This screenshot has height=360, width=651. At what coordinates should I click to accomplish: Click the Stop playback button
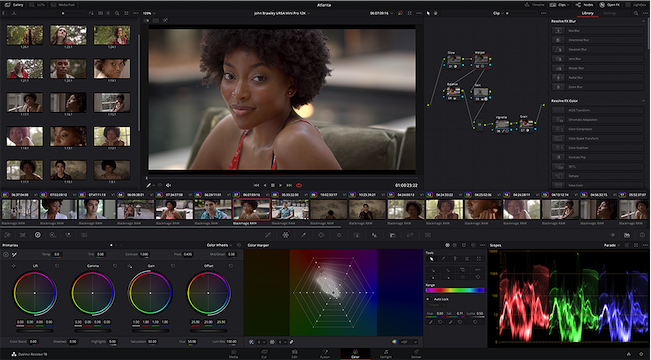[x=273, y=185]
